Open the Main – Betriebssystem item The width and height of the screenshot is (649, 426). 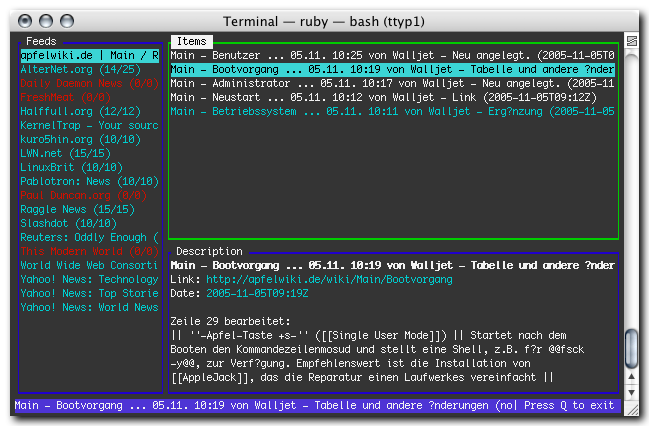tap(392, 111)
